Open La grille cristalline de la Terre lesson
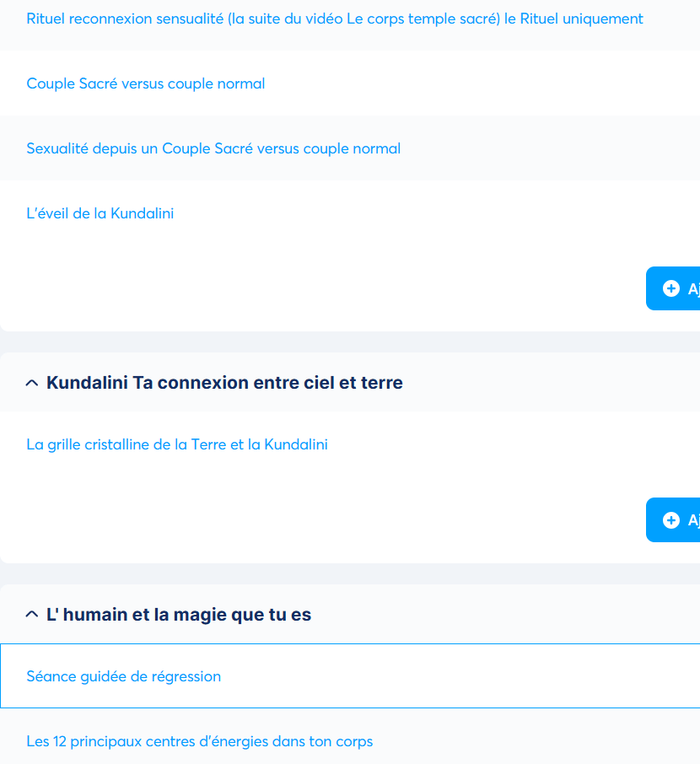The height and width of the screenshot is (764, 700). click(177, 444)
